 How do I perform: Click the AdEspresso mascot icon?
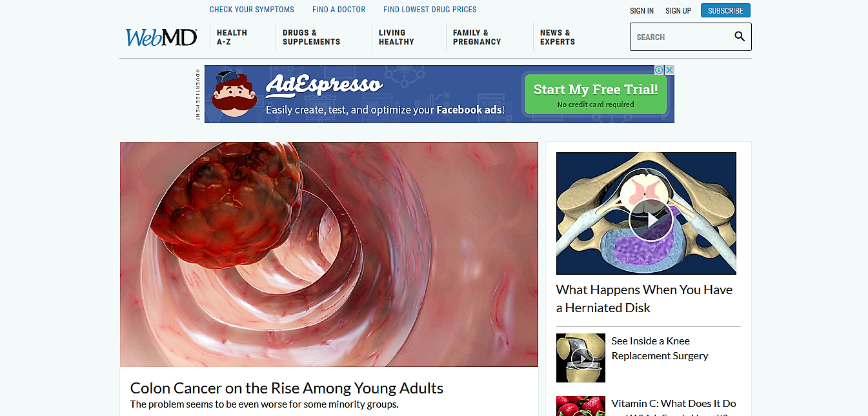coord(234,94)
